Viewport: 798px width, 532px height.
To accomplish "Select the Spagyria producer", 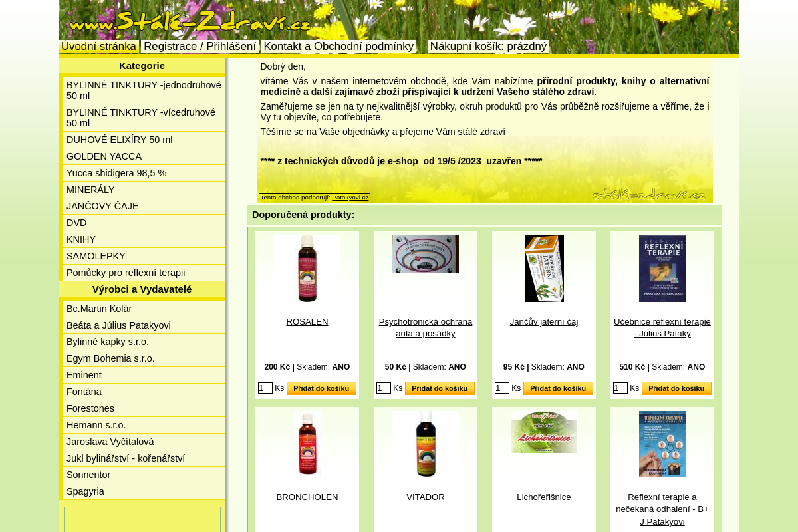I will coord(144,491).
